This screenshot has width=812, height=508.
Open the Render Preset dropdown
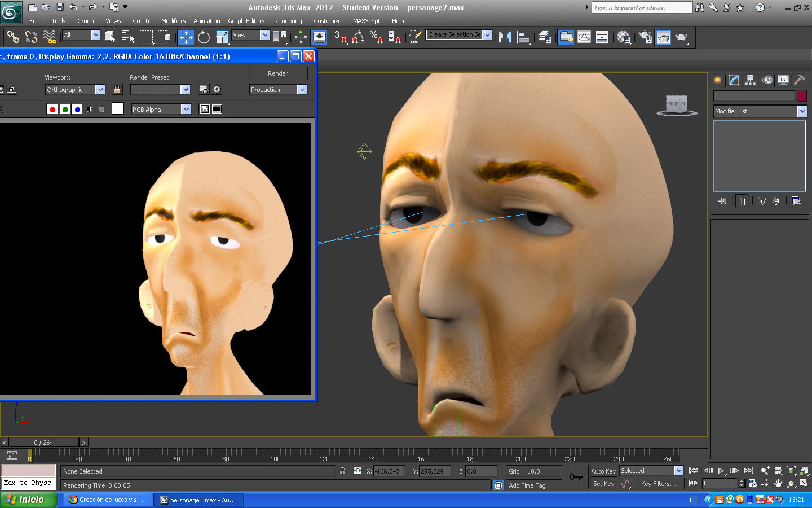(160, 90)
